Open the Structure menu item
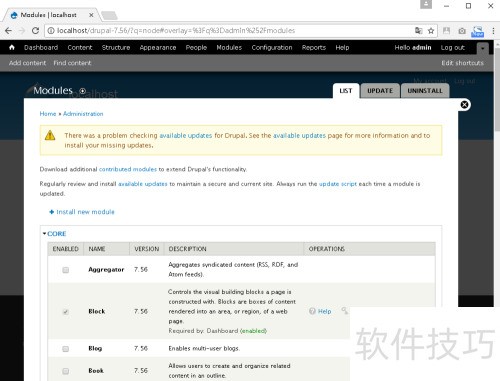The image size is (500, 381). pos(116,47)
